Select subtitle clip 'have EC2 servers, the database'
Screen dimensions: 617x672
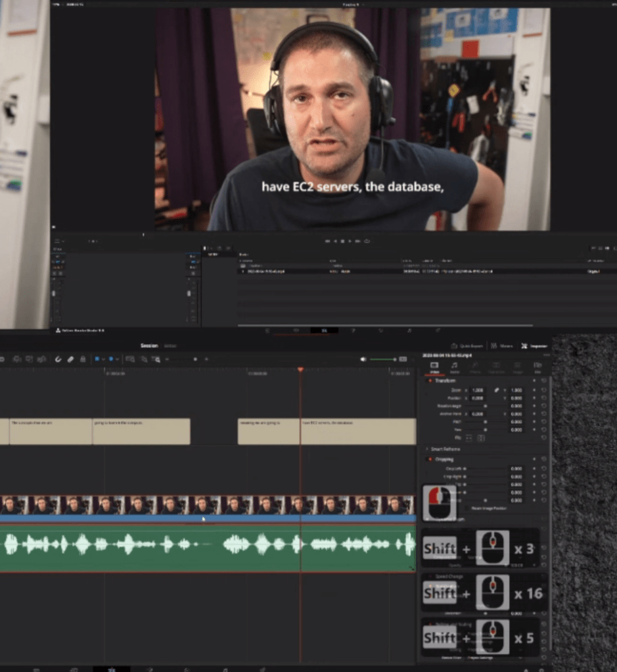[359, 432]
